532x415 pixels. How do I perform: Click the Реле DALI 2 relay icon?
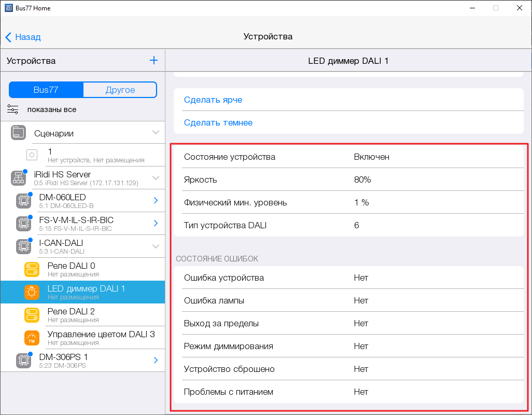coord(32,315)
